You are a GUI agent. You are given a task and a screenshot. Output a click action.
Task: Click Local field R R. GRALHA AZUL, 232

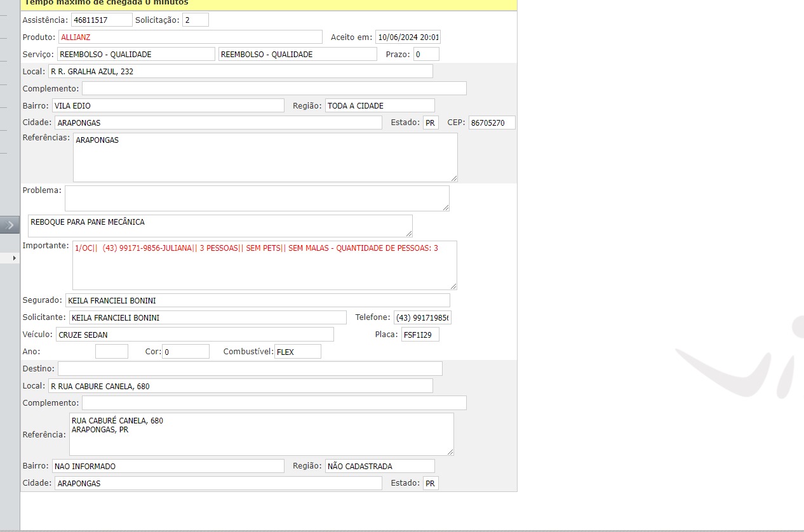tap(241, 72)
